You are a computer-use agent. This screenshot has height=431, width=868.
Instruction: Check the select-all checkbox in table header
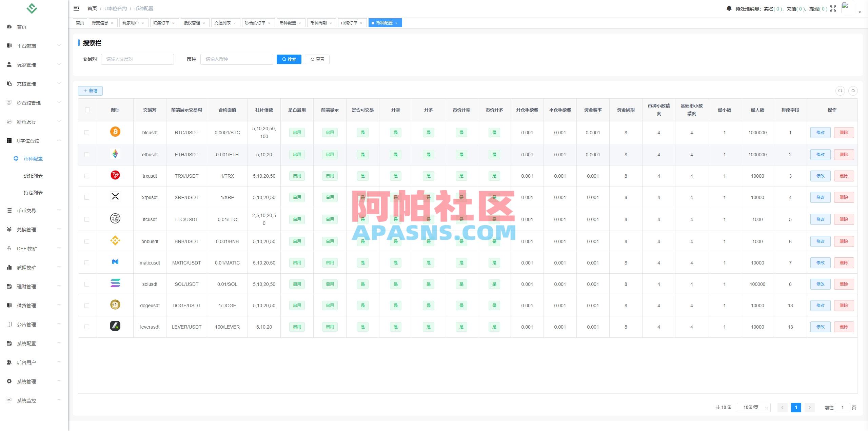pos(87,110)
